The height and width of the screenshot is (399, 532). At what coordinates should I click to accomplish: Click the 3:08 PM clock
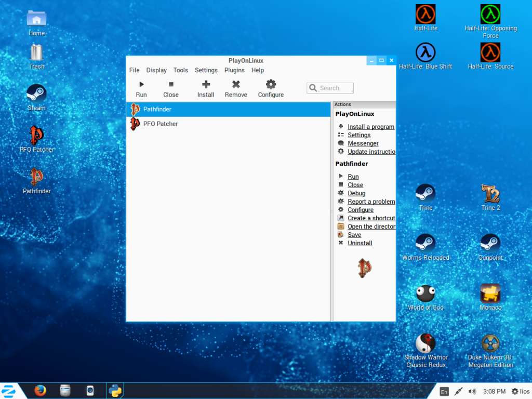click(x=494, y=392)
